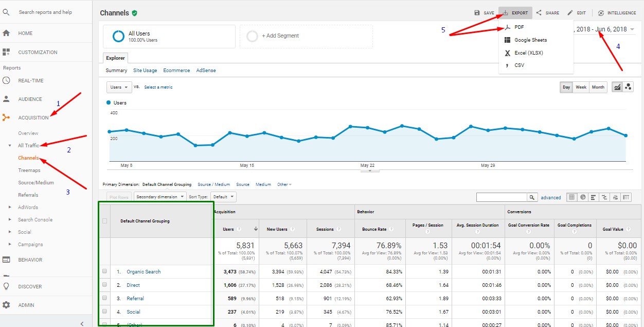Switch to the motion chart view icon
The width and height of the screenshot is (644, 327).
click(628, 87)
